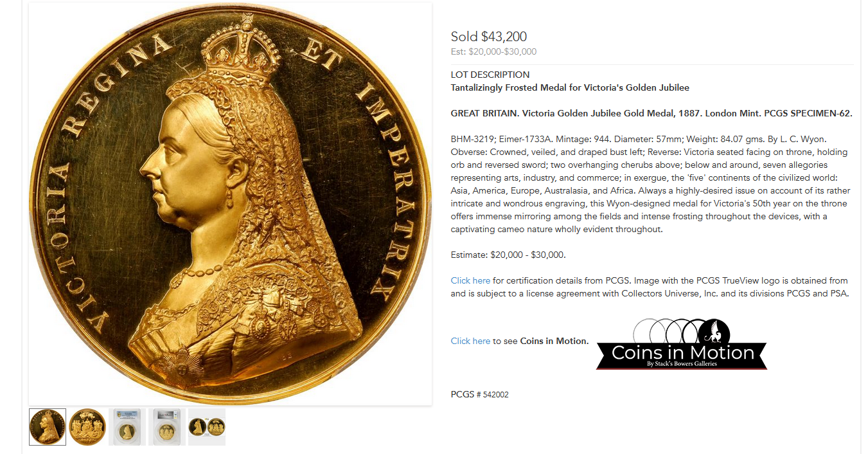The image size is (868, 454).
Task: View the PCGS slab front thumbnail
Action: 127,427
